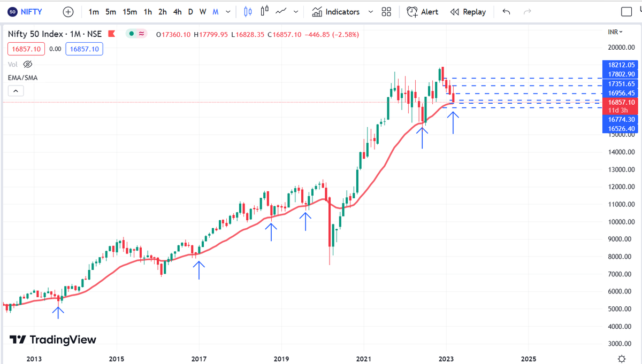Click the blue buy price 16857.10 button
The height and width of the screenshot is (364, 642).
point(85,49)
